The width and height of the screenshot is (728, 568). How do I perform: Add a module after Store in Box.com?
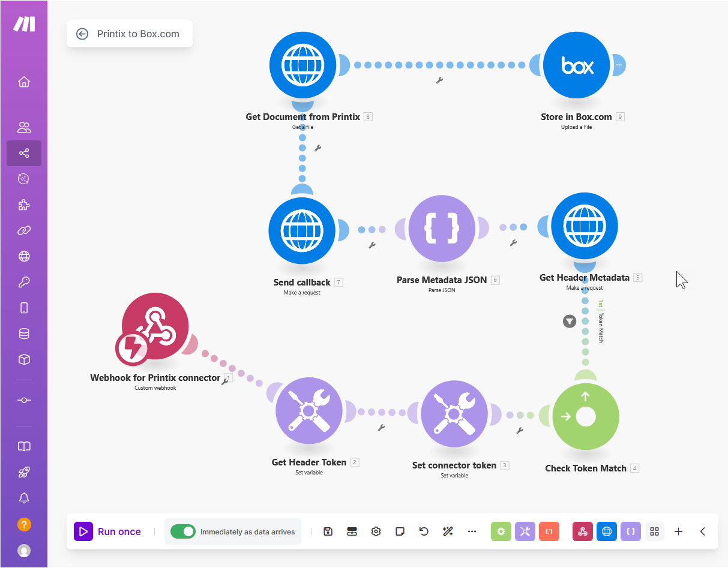pos(619,65)
